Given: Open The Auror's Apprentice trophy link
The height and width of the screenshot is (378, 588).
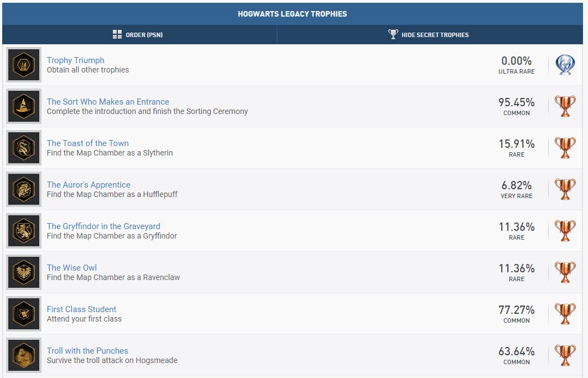Looking at the screenshot, I should (89, 185).
